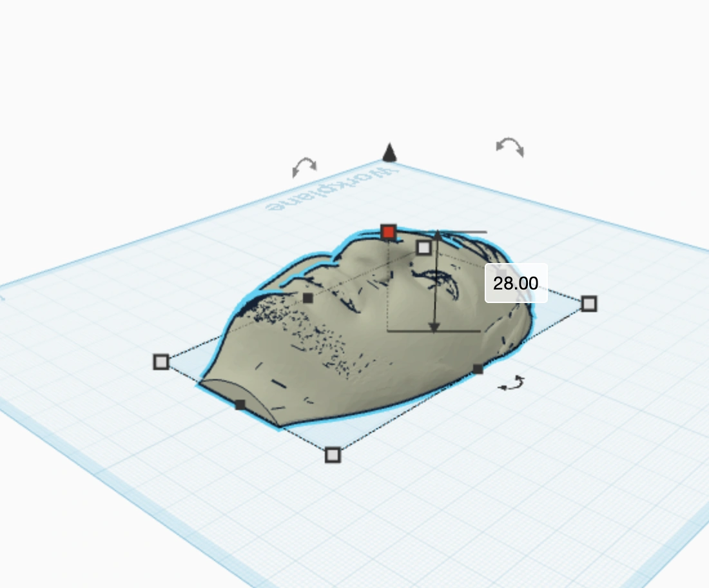
Task: Click black midpoint handle on front-right edge
Action: [x=478, y=369]
